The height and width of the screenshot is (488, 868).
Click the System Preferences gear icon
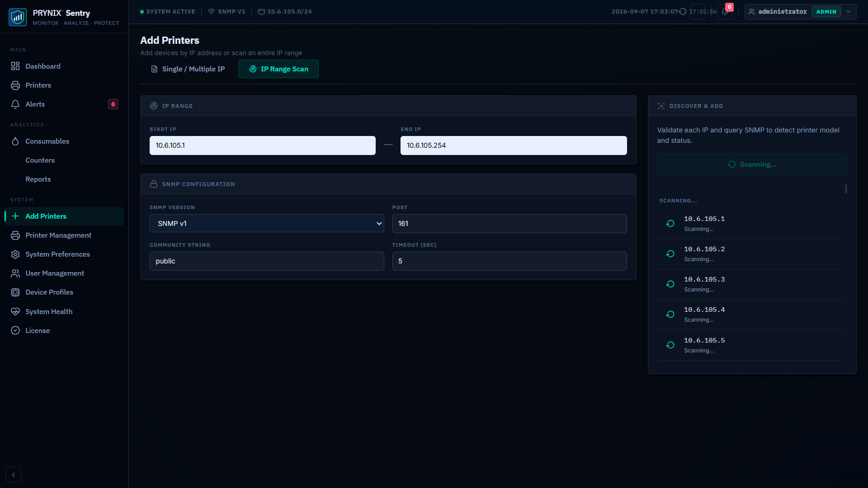point(15,254)
